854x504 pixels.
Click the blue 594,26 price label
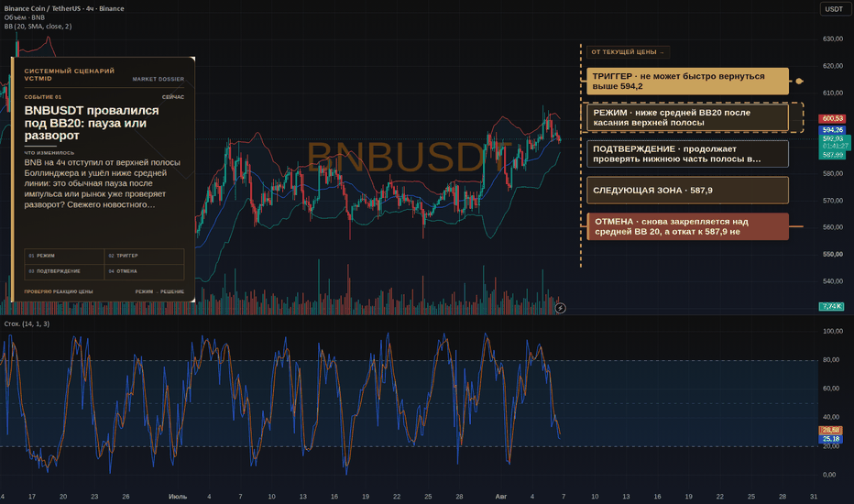tap(832, 130)
